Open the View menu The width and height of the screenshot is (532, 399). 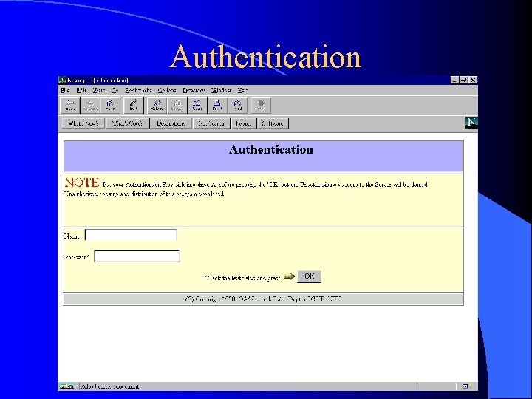pyautogui.click(x=99, y=90)
